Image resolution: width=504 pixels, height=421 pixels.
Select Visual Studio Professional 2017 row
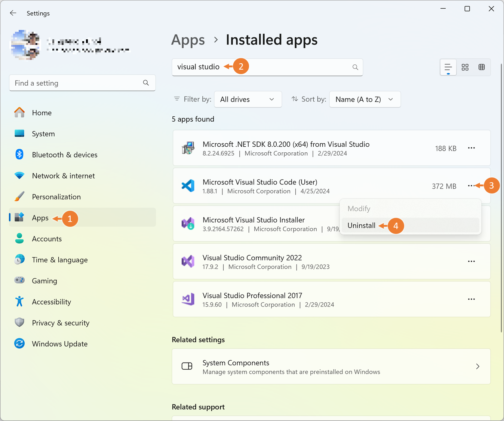(x=332, y=299)
